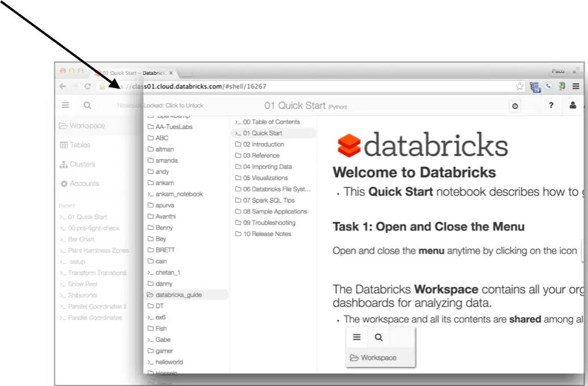This screenshot has height=386, width=588.
Task: Select the databricks_guide folder
Action: tap(187, 295)
